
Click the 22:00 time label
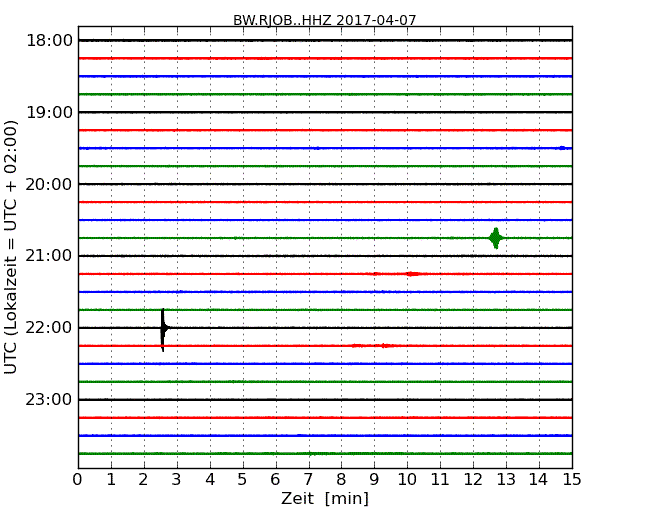click(x=49, y=328)
